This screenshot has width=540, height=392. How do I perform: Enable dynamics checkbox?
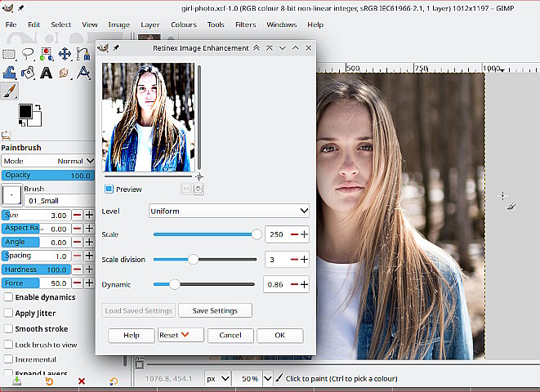tap(8, 297)
